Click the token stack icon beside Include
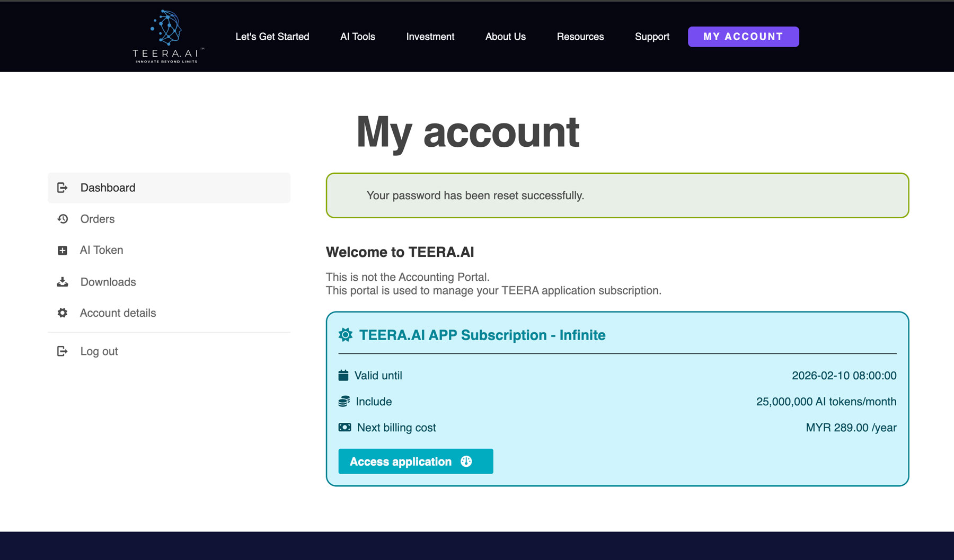954x560 pixels. [343, 401]
